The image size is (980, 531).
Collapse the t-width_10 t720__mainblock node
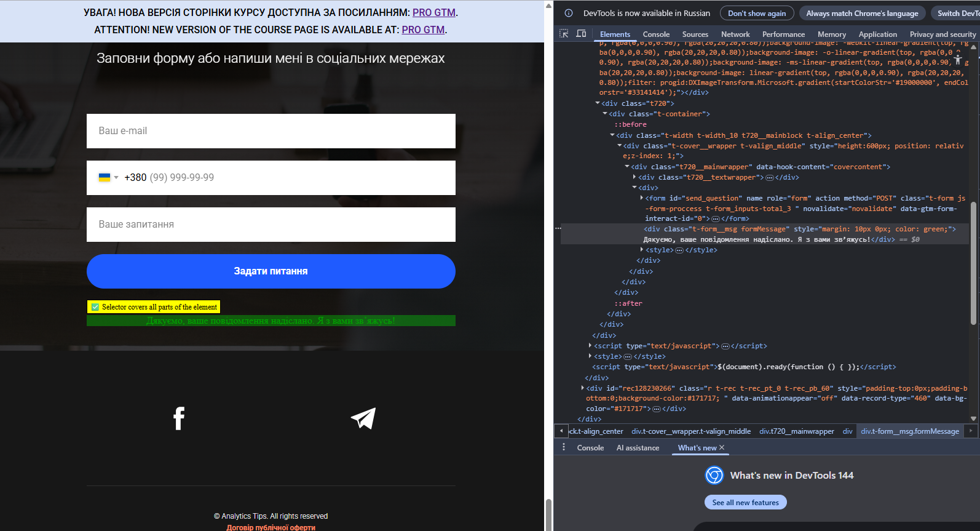pos(612,135)
